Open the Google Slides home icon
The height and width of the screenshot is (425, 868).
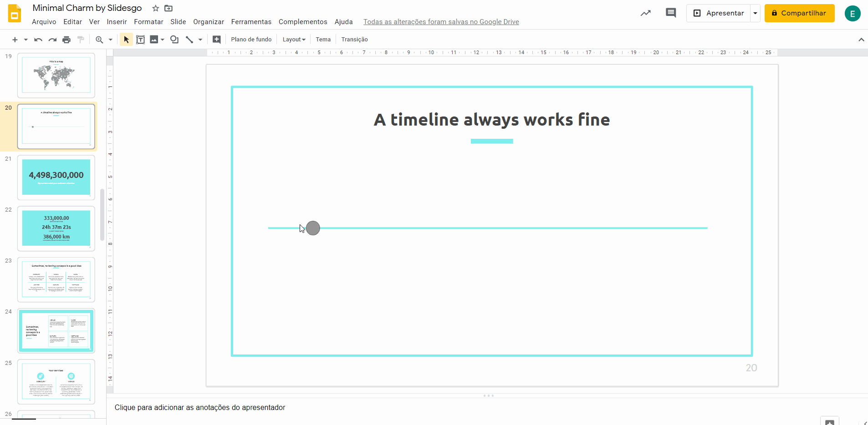point(15,13)
